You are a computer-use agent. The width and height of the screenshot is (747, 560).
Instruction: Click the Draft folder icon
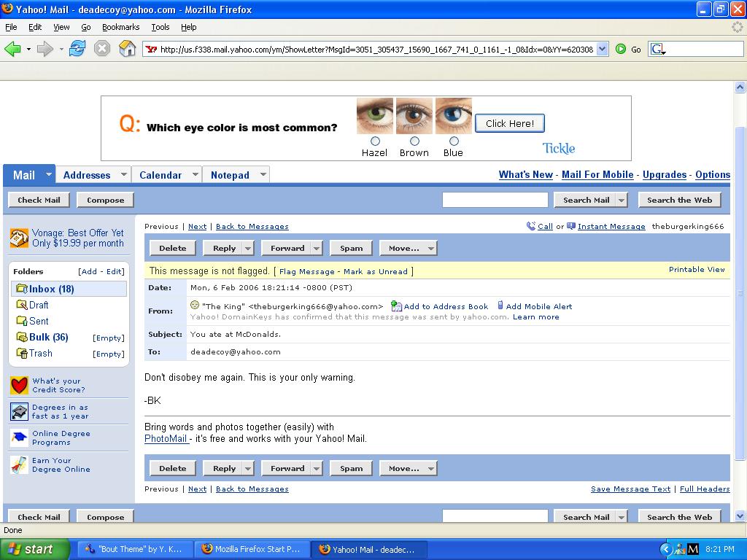tap(22, 305)
